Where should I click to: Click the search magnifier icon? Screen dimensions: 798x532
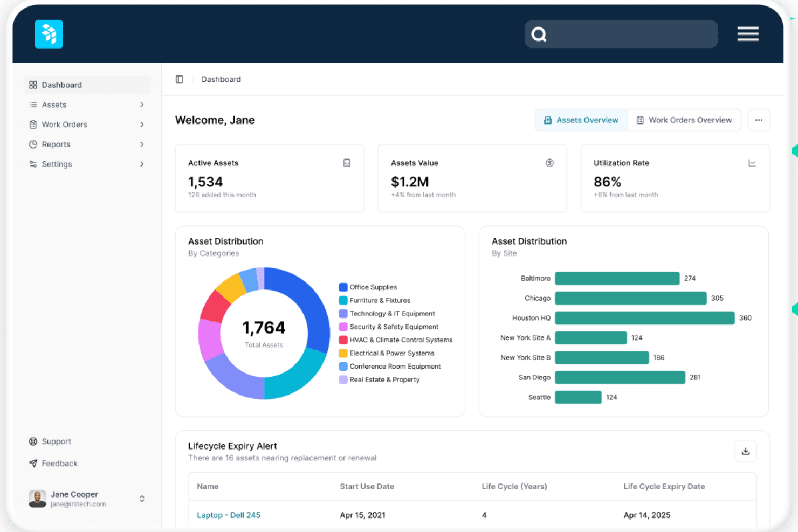pos(539,34)
